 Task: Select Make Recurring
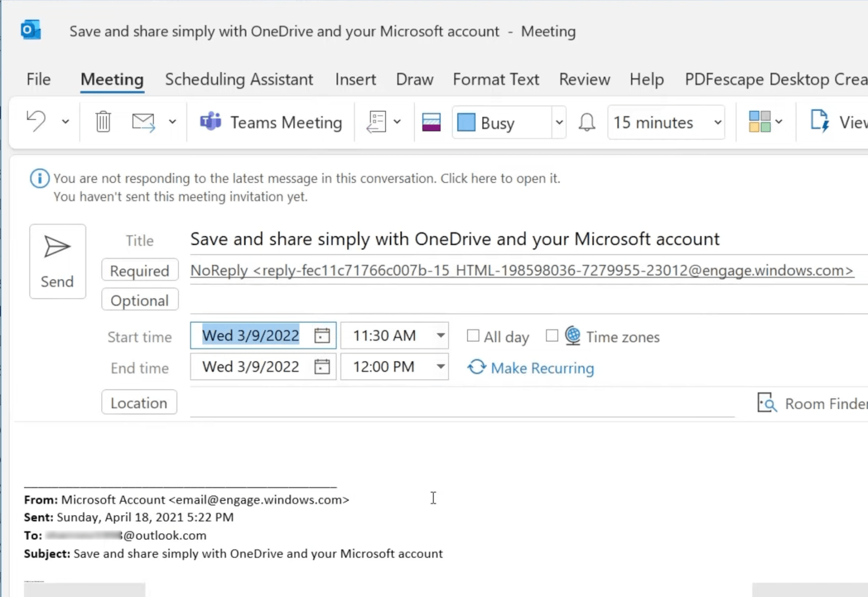click(x=530, y=367)
